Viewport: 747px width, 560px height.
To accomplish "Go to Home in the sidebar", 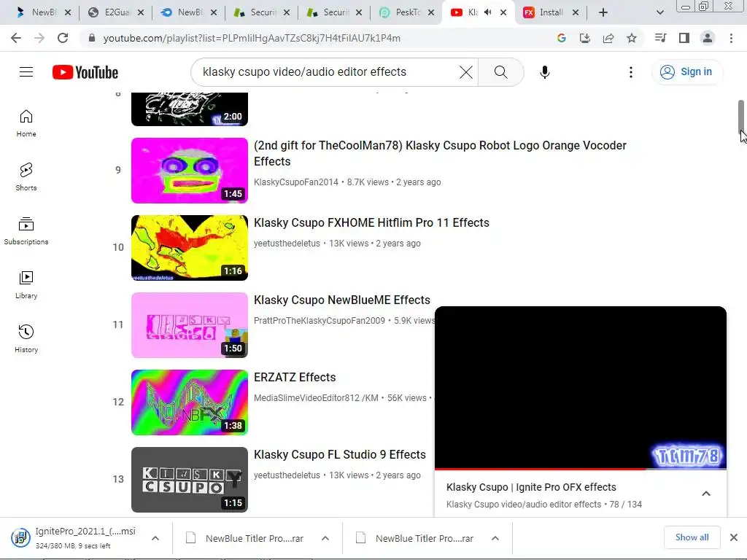I will [x=26, y=123].
